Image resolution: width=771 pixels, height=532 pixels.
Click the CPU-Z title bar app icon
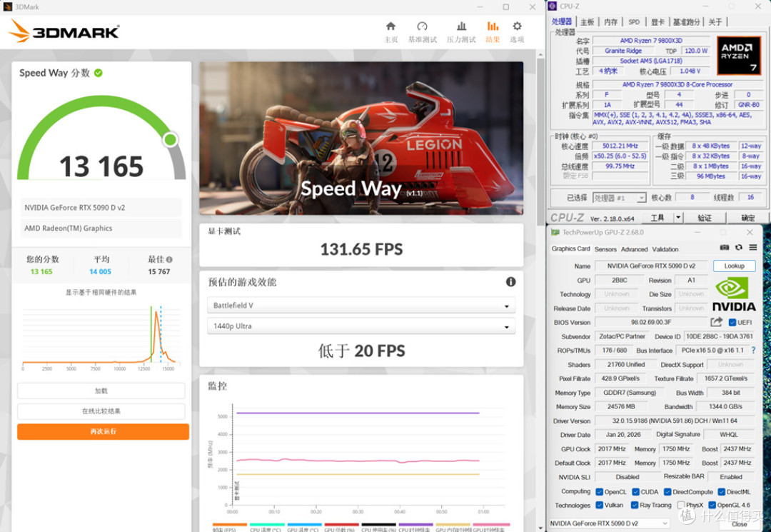[x=552, y=6]
